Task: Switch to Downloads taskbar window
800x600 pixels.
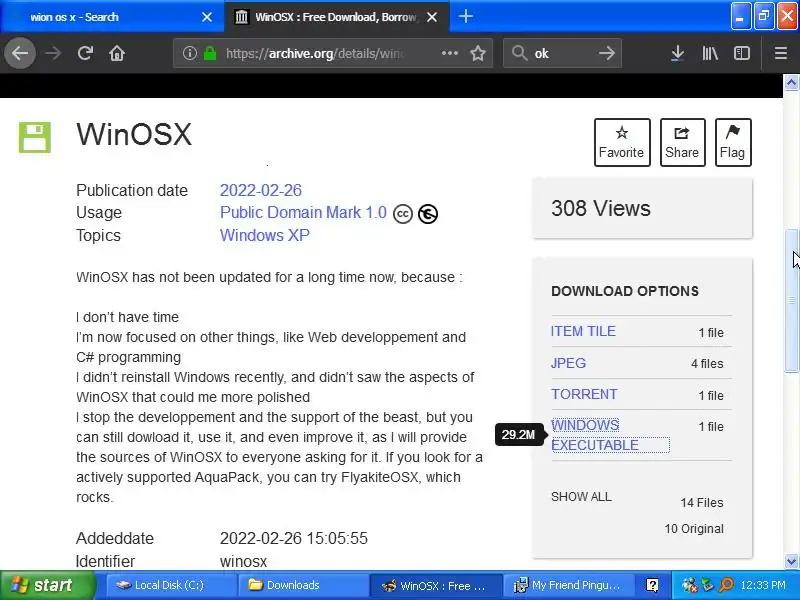Action: (303, 585)
